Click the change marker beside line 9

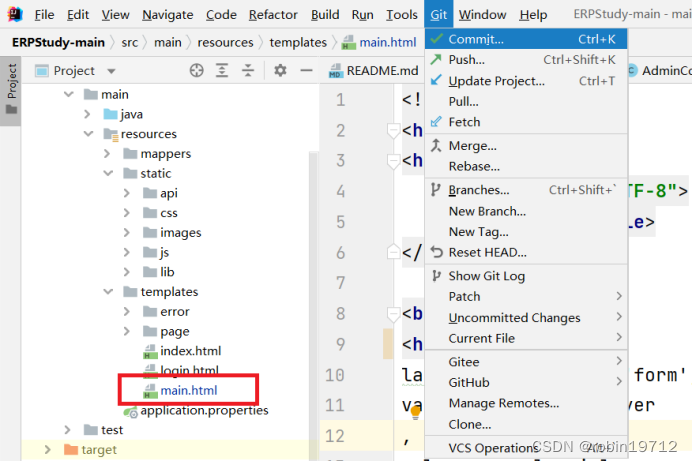pyautogui.click(x=388, y=344)
